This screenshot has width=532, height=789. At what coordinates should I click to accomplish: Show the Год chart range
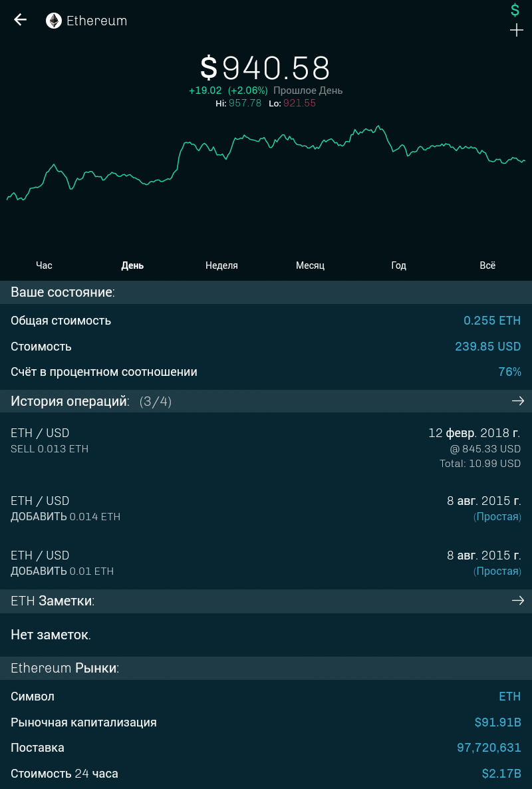[x=398, y=265]
